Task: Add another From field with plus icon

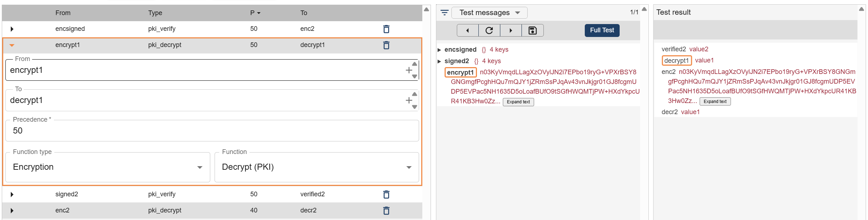Action: (409, 70)
